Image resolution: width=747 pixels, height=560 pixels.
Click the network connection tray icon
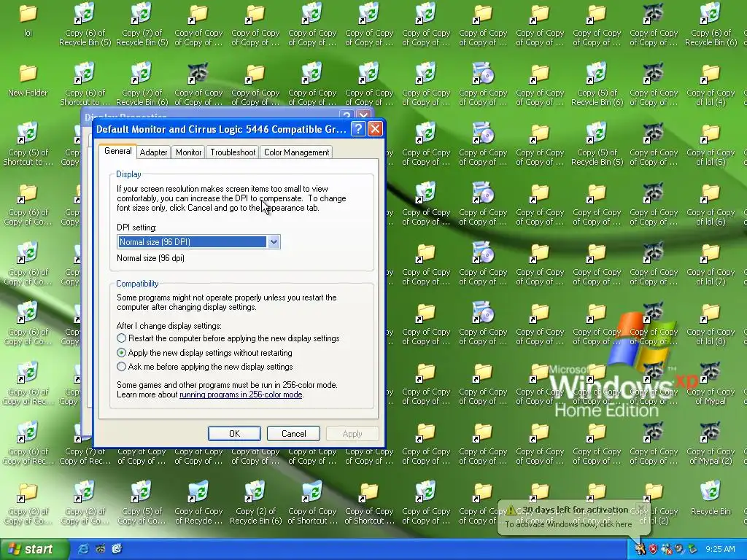(667, 549)
